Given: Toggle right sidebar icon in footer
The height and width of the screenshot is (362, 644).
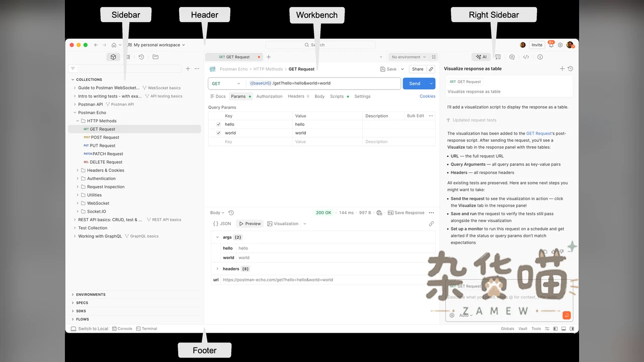Looking at the screenshot, I should (572, 329).
